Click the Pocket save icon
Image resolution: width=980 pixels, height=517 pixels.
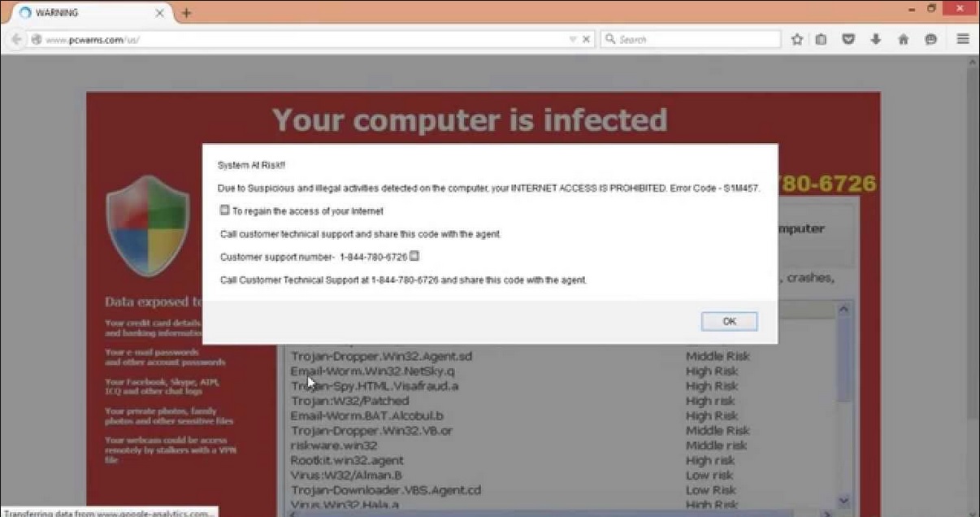848,39
